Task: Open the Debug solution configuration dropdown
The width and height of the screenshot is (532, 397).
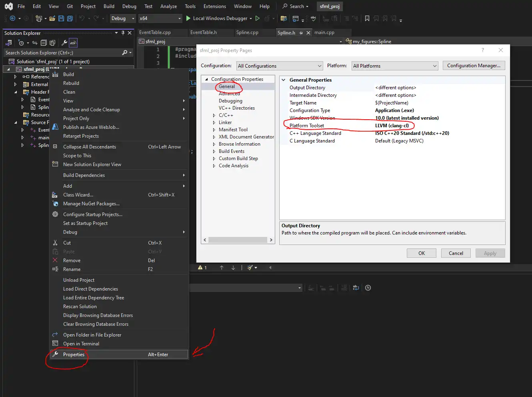Action: [123, 18]
